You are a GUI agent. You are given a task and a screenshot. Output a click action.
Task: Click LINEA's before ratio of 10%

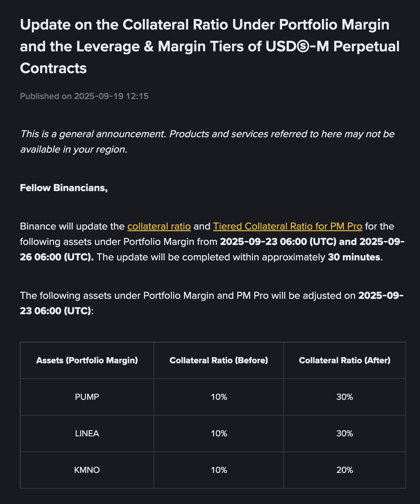click(x=219, y=433)
